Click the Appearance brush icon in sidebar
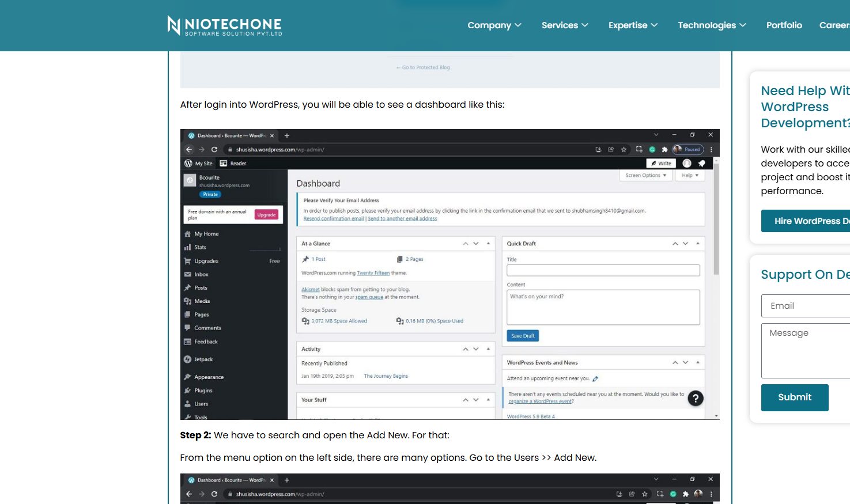850x504 pixels. click(x=187, y=377)
